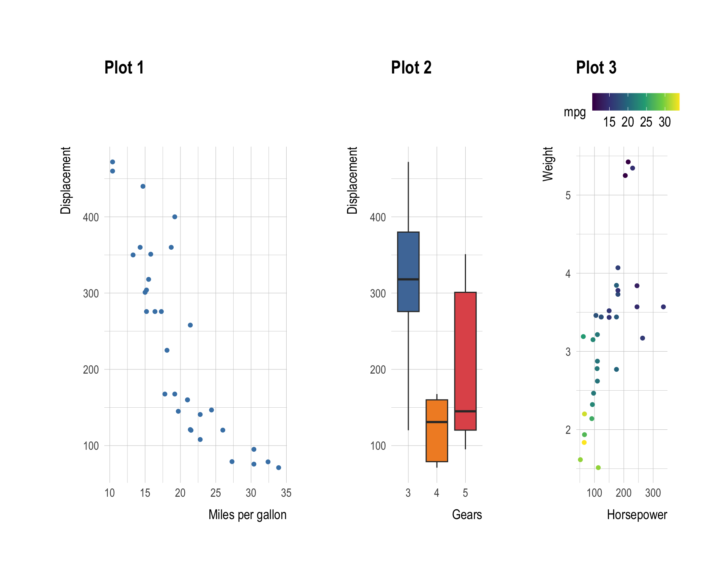The width and height of the screenshot is (728, 582).
Task: Click the mpg gradient color bar legend
Action: (635, 102)
